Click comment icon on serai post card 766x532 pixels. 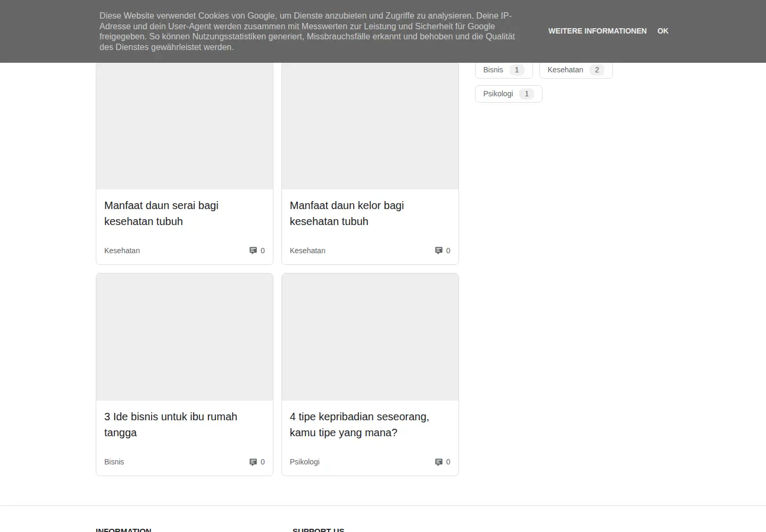point(253,251)
